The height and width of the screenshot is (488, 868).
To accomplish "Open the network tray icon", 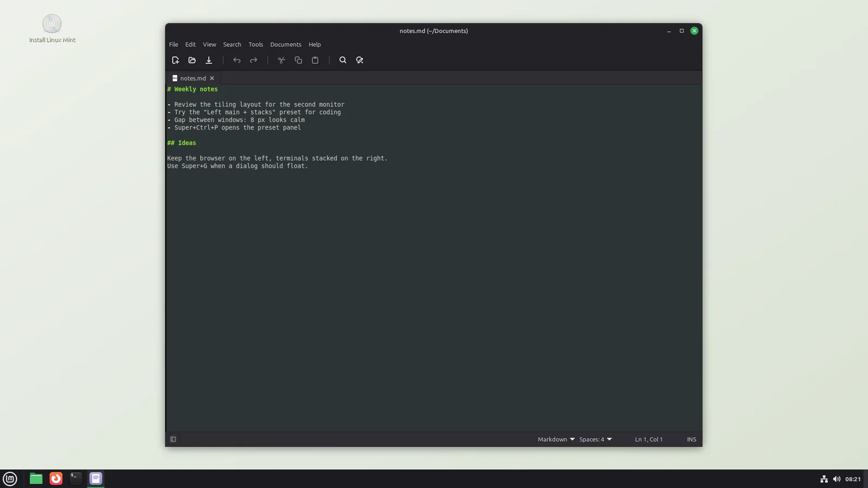I will pos(824,479).
